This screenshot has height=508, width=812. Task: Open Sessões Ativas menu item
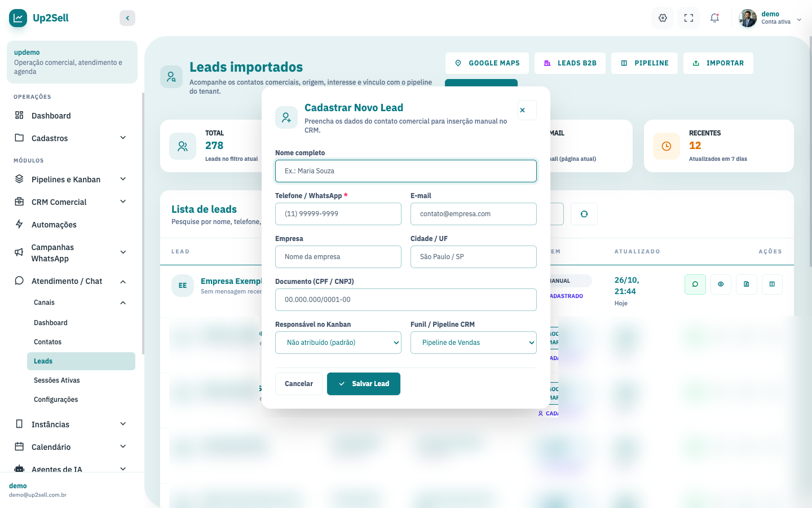point(81,380)
